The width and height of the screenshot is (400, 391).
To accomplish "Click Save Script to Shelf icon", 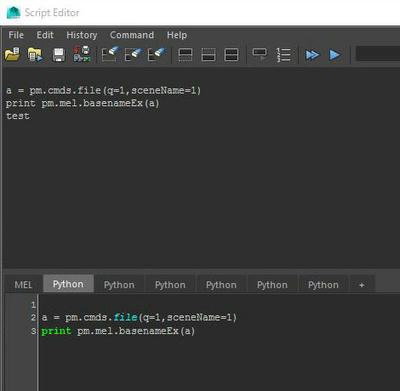I will click(82, 54).
